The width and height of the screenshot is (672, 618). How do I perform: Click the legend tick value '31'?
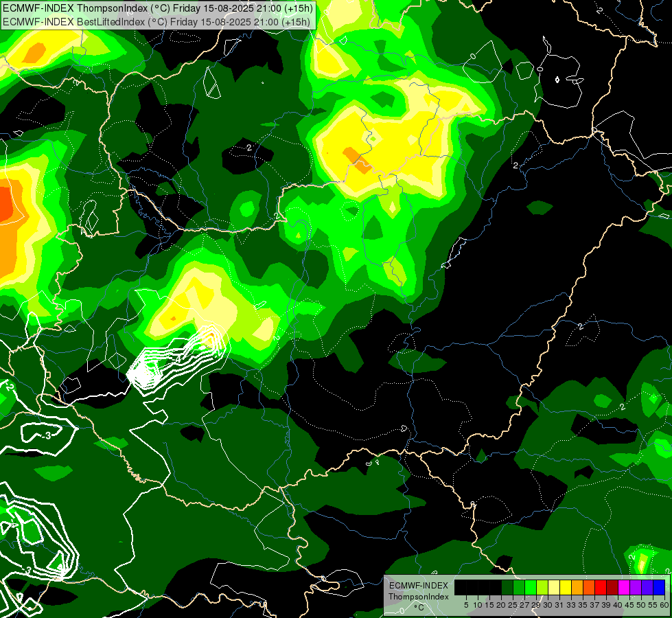point(559,605)
